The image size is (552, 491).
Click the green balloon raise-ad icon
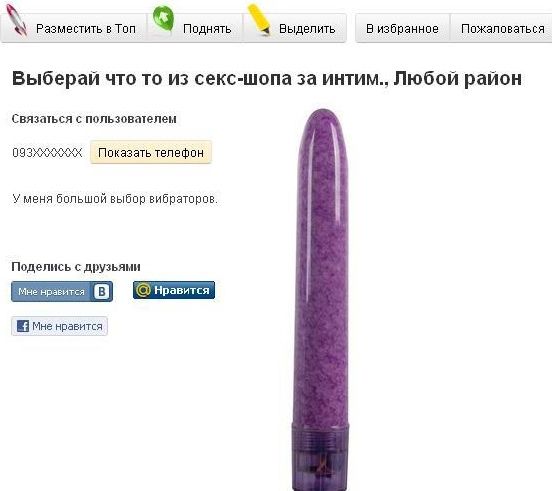click(x=163, y=19)
